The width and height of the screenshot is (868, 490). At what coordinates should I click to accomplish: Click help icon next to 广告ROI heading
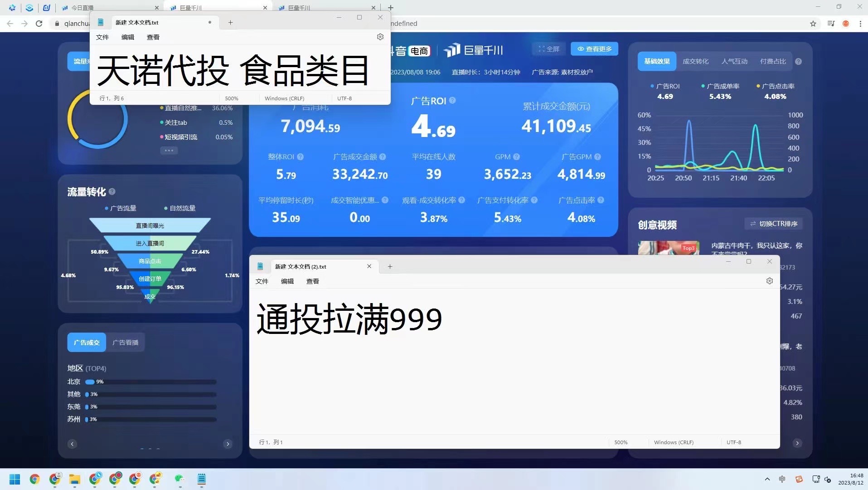(x=452, y=100)
